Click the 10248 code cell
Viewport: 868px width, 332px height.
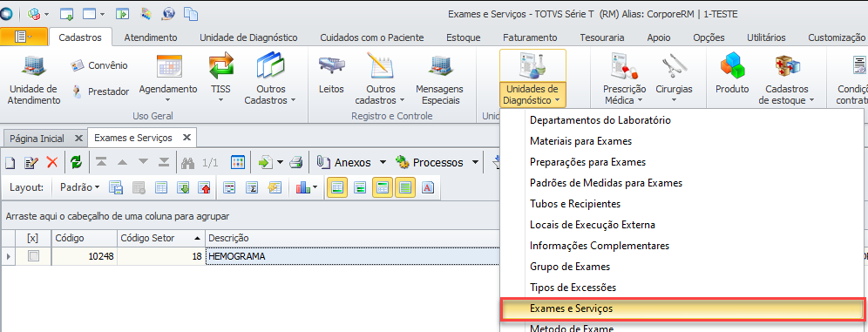[85, 256]
